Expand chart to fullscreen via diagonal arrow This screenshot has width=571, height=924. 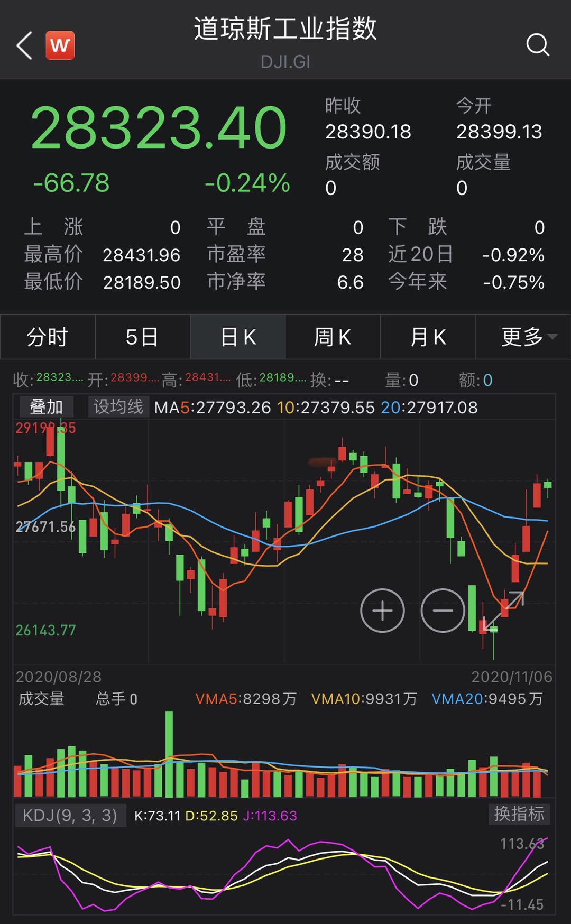click(503, 611)
